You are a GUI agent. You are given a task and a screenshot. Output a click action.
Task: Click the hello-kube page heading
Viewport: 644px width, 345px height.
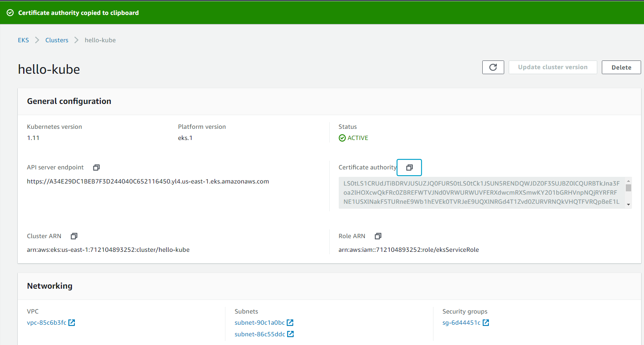pos(49,69)
